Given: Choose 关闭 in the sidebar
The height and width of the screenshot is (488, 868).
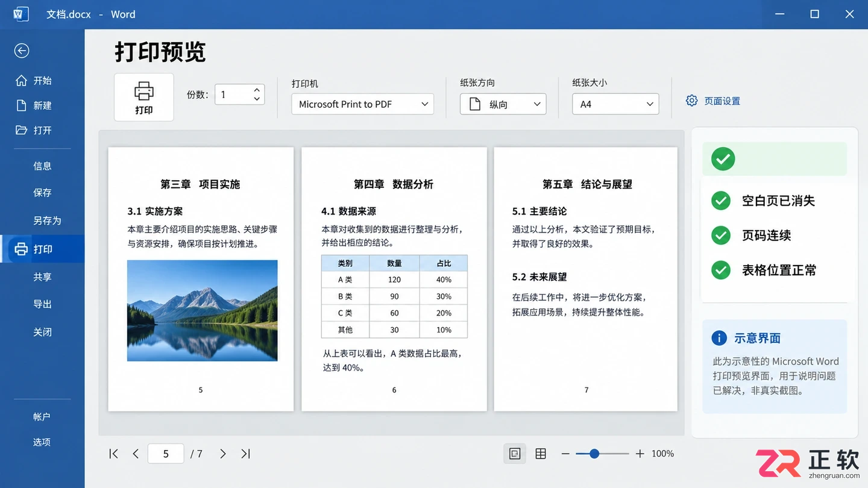Looking at the screenshot, I should click(42, 332).
